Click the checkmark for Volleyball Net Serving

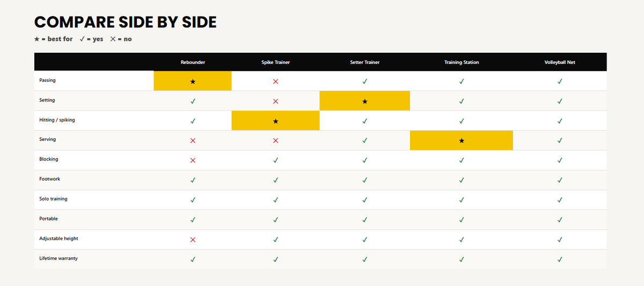[560, 141]
